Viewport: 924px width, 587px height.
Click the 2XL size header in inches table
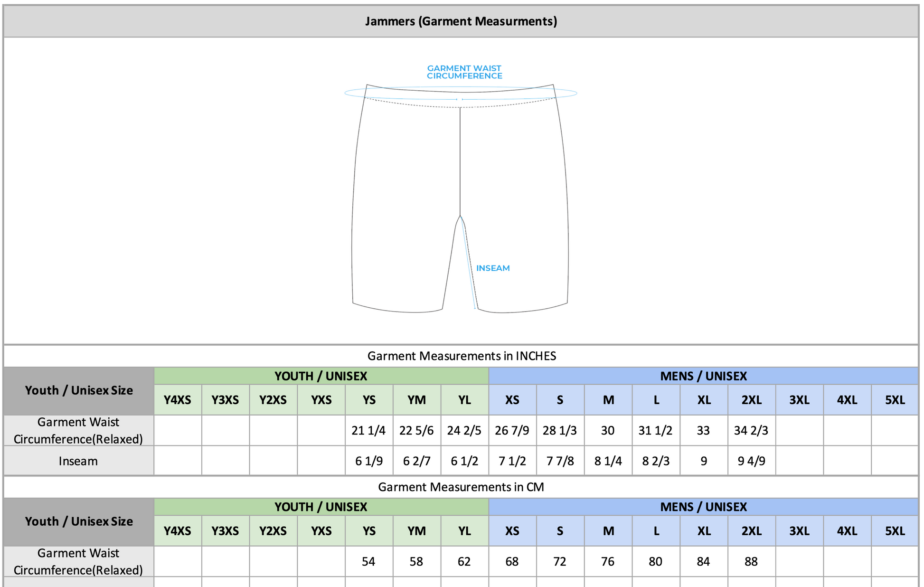tap(752, 400)
